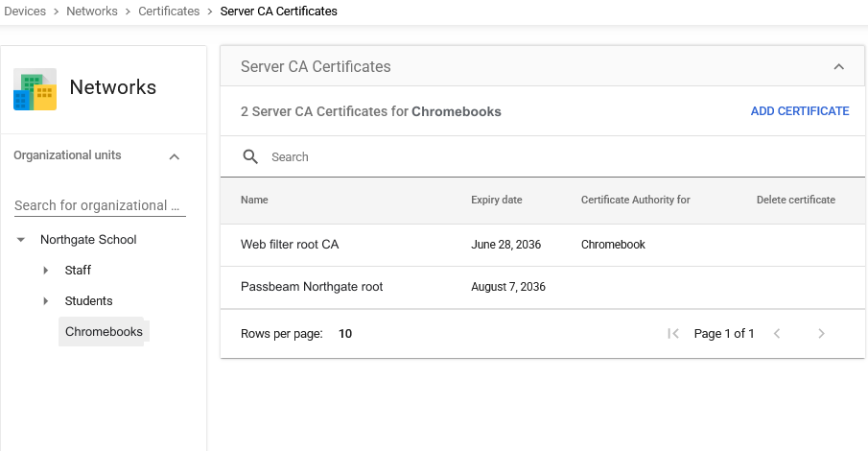Open the Rows per page dropdown
This screenshot has width=868, height=451.
(x=345, y=334)
